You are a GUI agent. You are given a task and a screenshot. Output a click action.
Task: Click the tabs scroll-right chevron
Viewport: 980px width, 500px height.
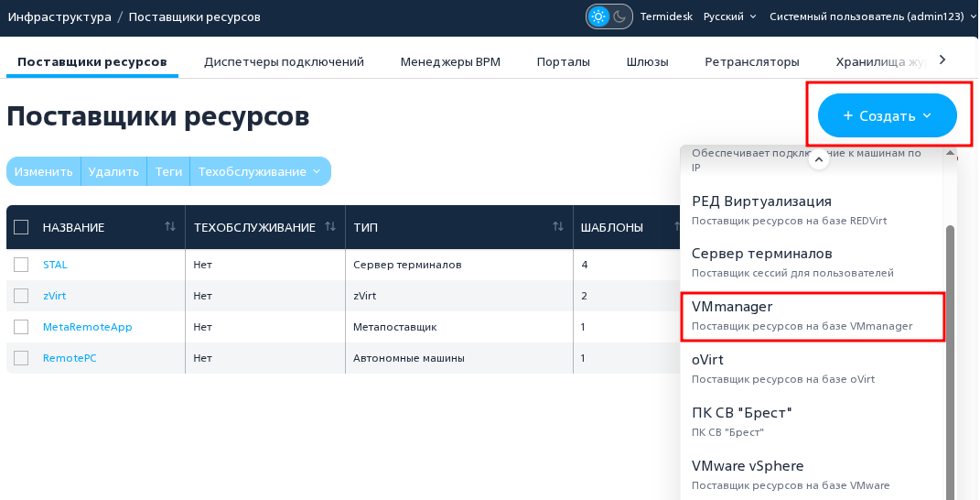pos(943,60)
